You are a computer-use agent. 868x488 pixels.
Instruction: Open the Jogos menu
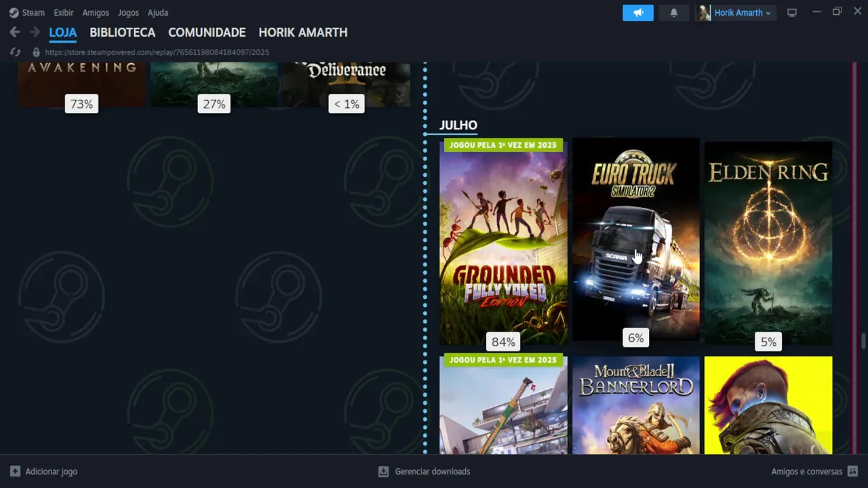(x=128, y=12)
